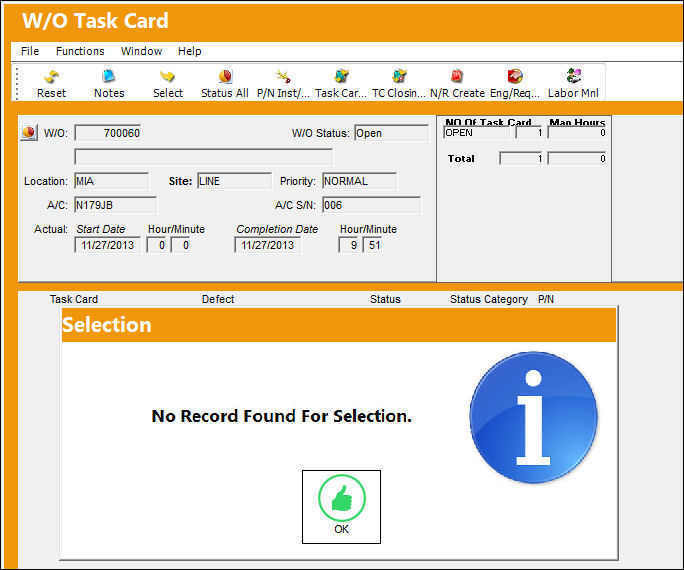
Task: Click the Select toolbar icon
Action: click(x=168, y=83)
